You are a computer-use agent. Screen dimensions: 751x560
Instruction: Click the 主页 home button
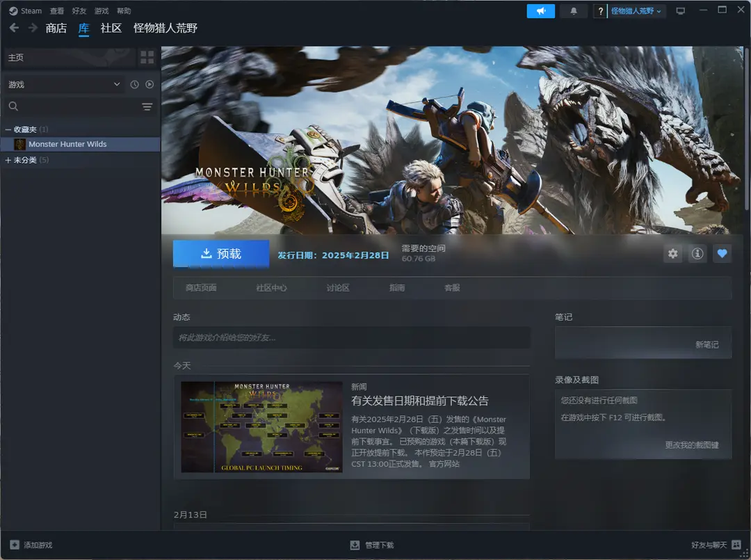[x=70, y=58]
